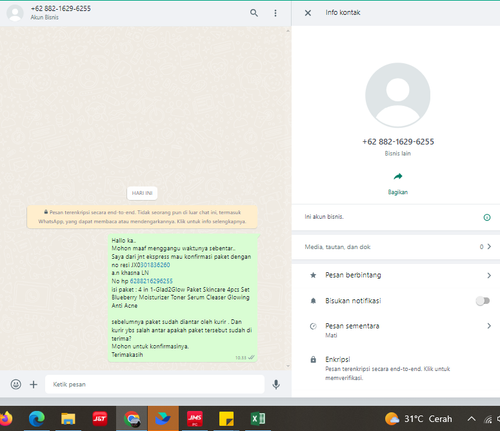Click the network icon in system tray
500x431 pixels.
[x=488, y=419]
